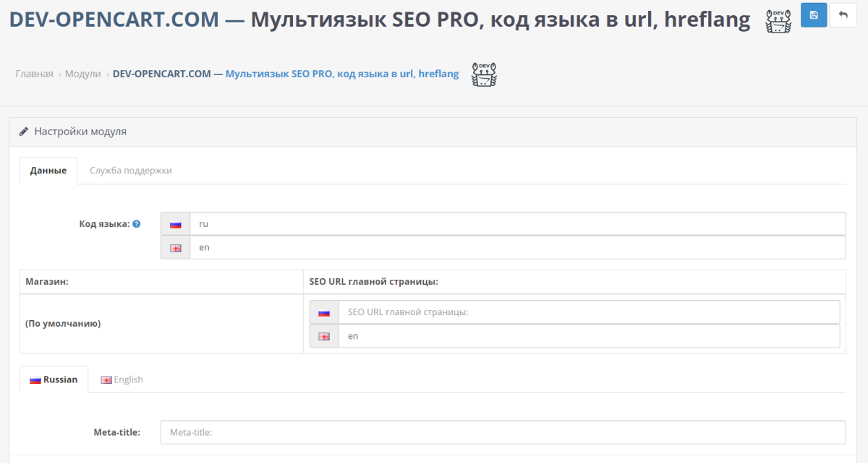The image size is (868, 464).
Task: Focus the language code field containing en
Action: [517, 247]
